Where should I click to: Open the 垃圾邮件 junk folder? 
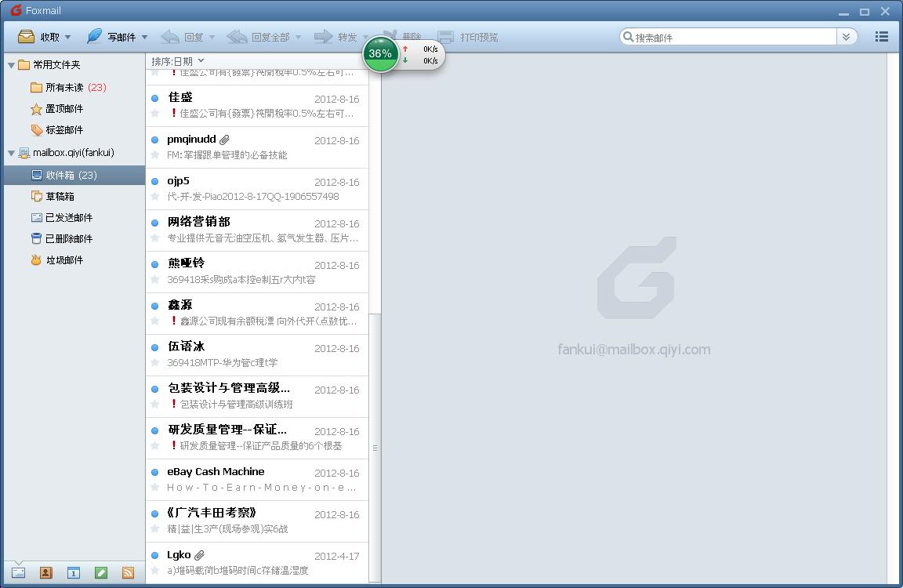[x=74, y=260]
